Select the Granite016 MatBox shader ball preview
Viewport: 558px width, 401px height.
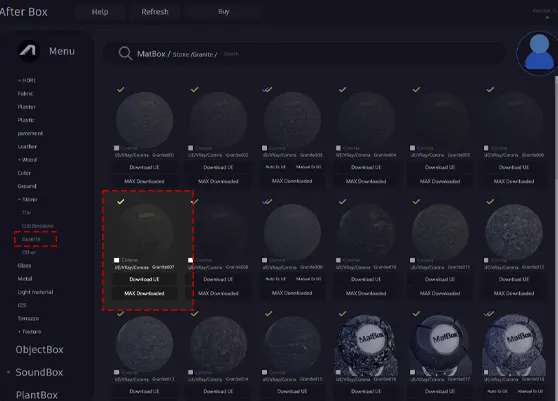[x=366, y=344]
